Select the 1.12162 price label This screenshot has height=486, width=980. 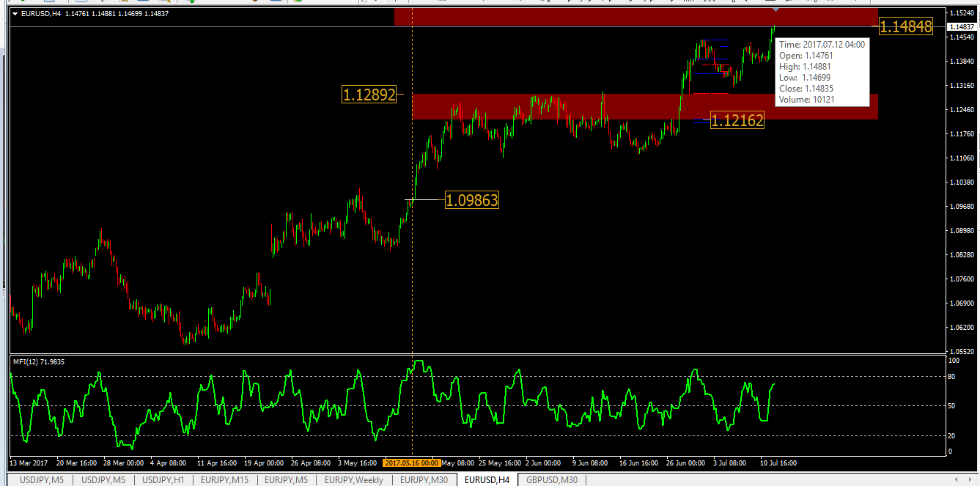[x=737, y=120]
